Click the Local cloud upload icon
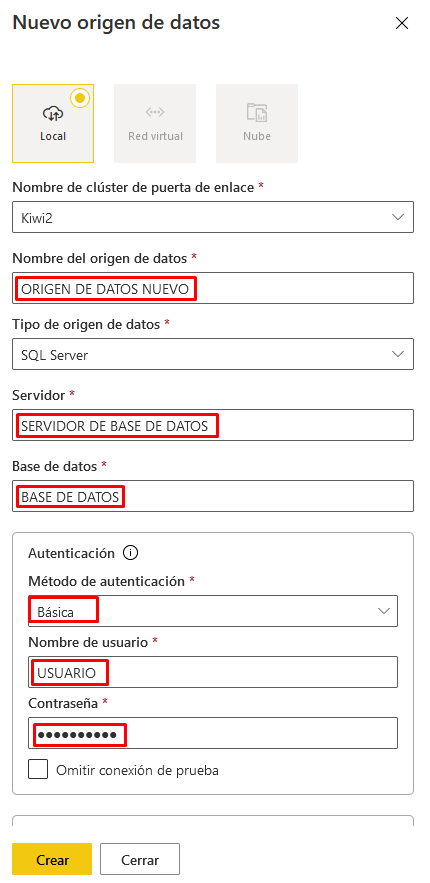Screen dimensions: 430x883 (53, 114)
